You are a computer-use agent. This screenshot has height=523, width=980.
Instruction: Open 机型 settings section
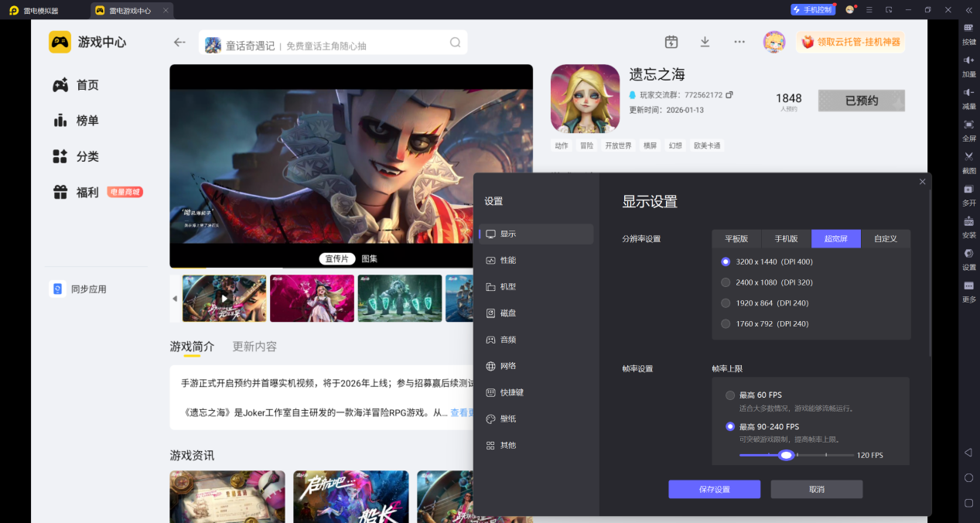(x=536, y=286)
